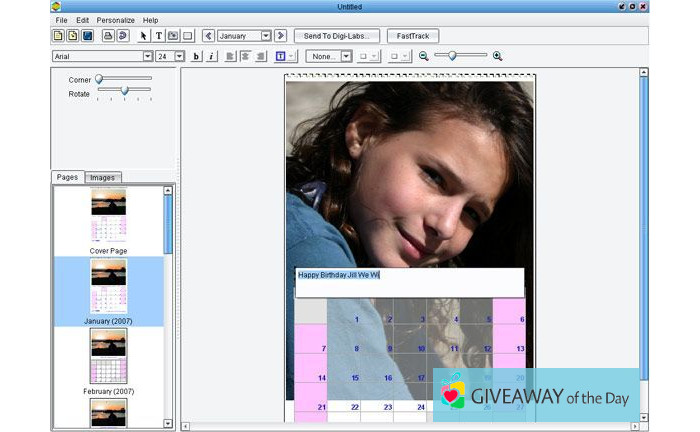
Task: Open the Arial font dropdown
Action: (x=147, y=56)
